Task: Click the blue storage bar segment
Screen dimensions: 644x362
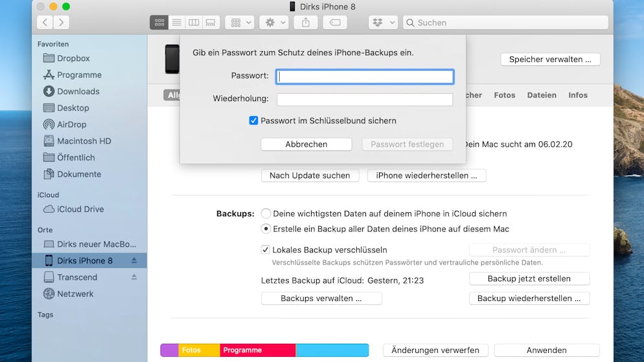Action: point(332,350)
